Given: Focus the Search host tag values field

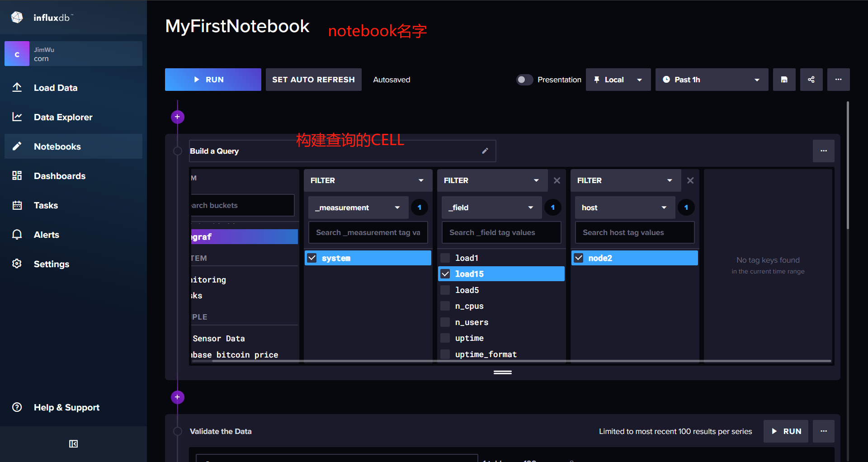Looking at the screenshot, I should pyautogui.click(x=635, y=232).
